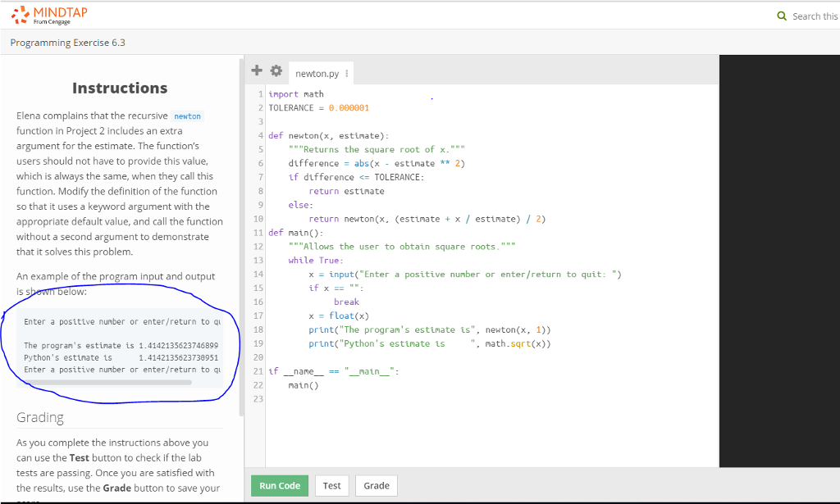Click line number 1 in the editor
Image resolution: width=840 pixels, height=504 pixels.
[x=259, y=93]
